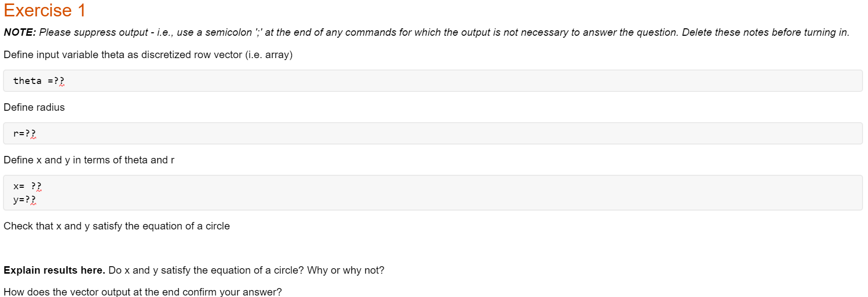The image size is (868, 297).
Task: Click 'Do x and y satisfy' question text
Action: (x=246, y=270)
